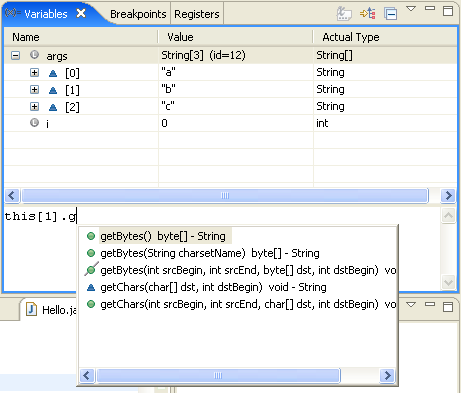Click the Name column header

(81, 37)
